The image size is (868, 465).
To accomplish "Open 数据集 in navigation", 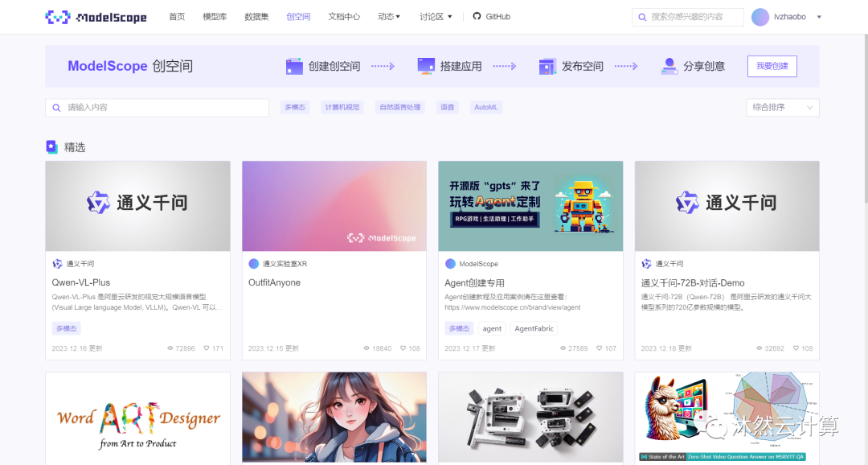I will coord(256,17).
